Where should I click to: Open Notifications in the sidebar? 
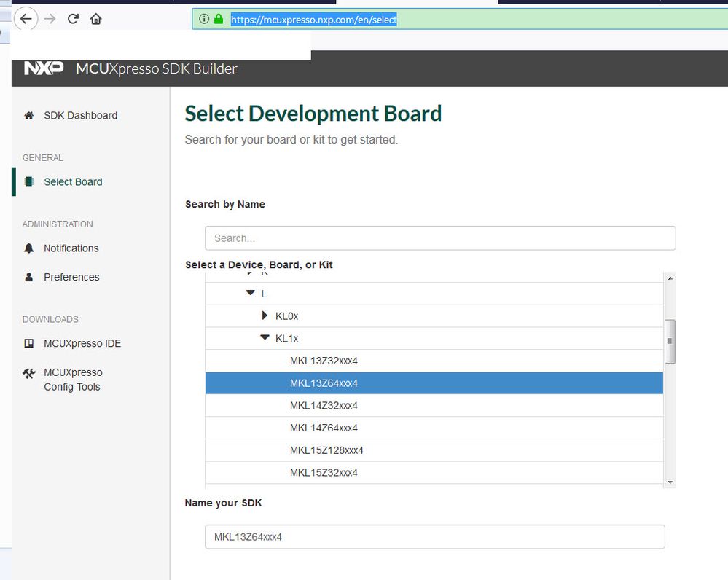[x=71, y=248]
